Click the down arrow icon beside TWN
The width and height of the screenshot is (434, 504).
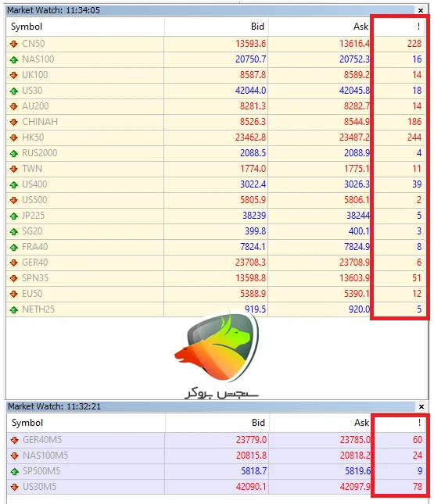tap(14, 169)
